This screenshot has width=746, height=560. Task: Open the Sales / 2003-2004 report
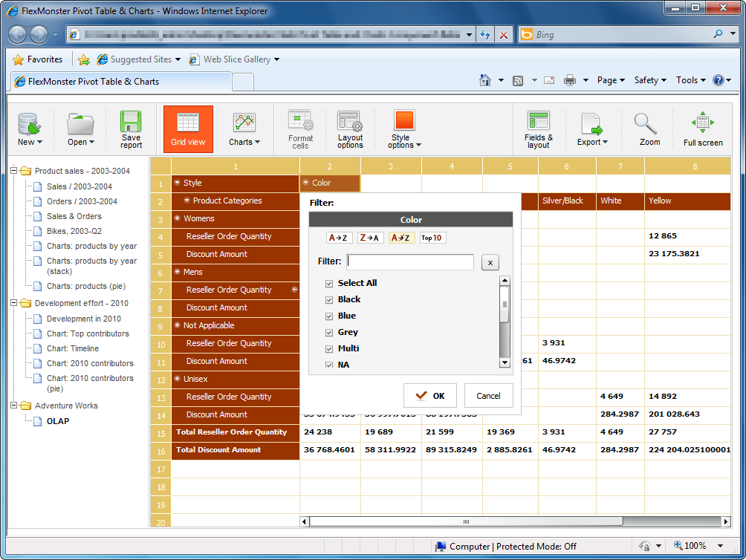point(80,186)
